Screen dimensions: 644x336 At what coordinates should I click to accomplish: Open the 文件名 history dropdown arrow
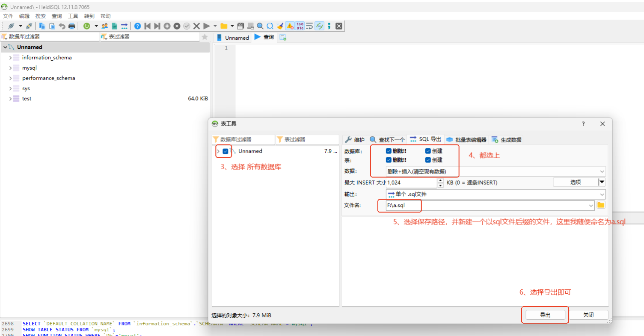click(591, 205)
